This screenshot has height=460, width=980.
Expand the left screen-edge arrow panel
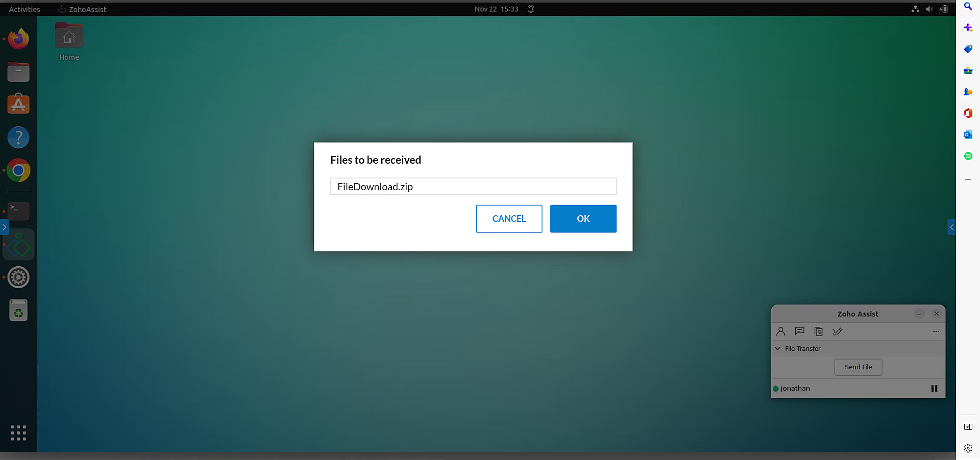pos(5,227)
